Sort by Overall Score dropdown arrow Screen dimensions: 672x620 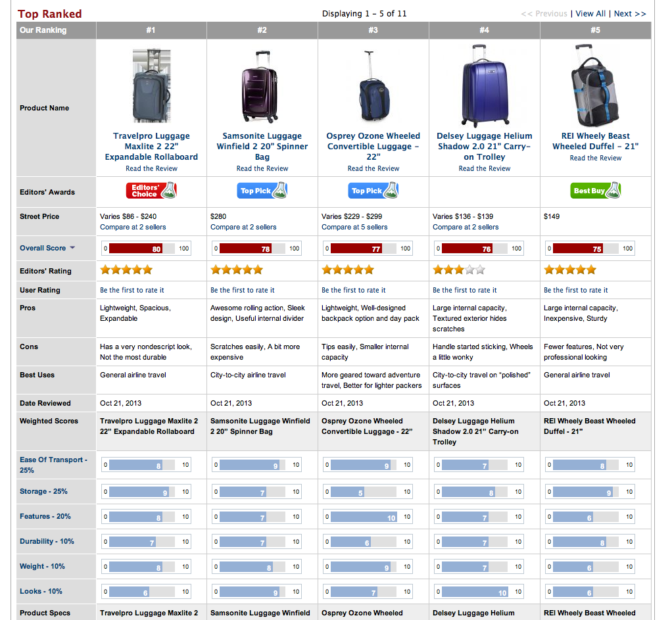tap(72, 248)
